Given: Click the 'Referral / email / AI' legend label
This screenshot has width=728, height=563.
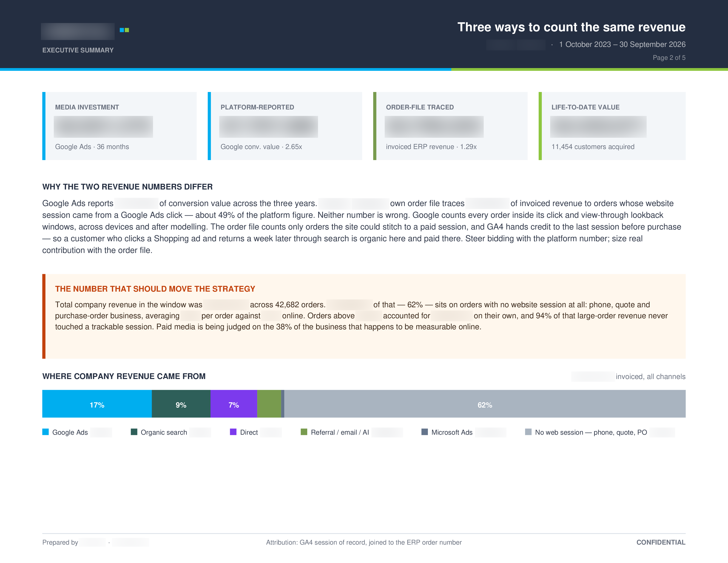Looking at the screenshot, I should click(340, 432).
